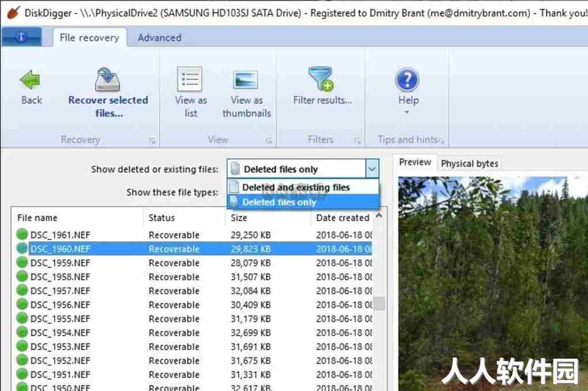
Task: Select file DSC_1955.NEF
Action: [x=60, y=318]
